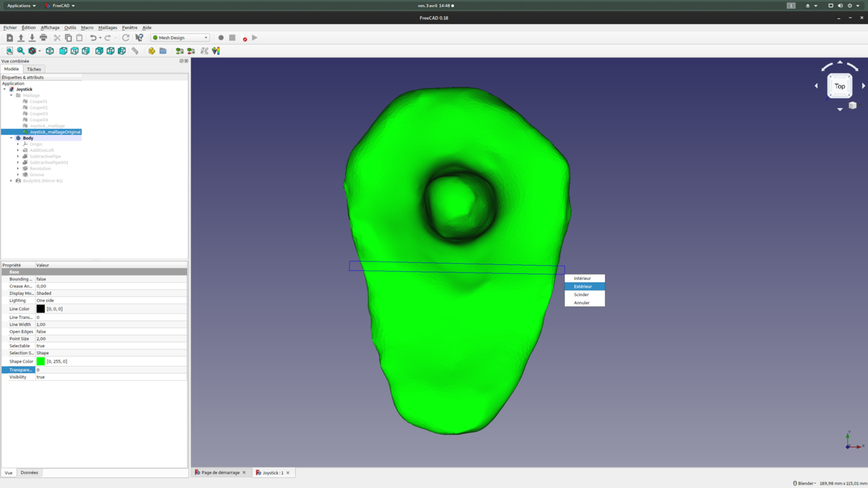Expand the Groove tree item

point(18,175)
